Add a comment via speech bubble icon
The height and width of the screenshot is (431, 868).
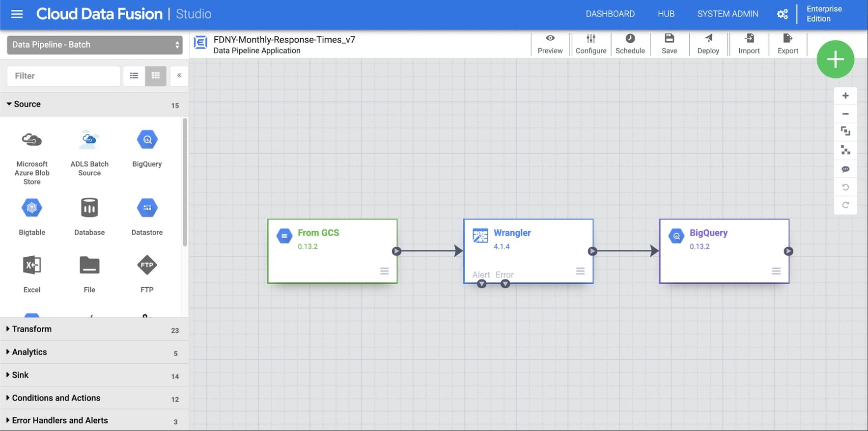(845, 169)
